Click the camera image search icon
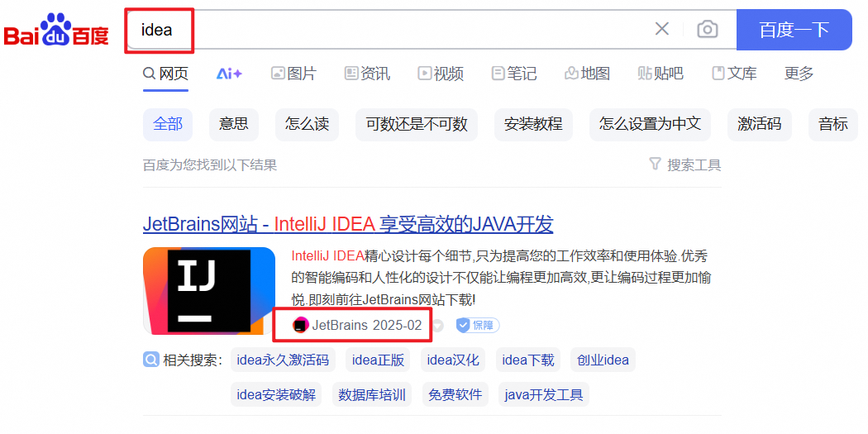868x434 pixels. [707, 29]
